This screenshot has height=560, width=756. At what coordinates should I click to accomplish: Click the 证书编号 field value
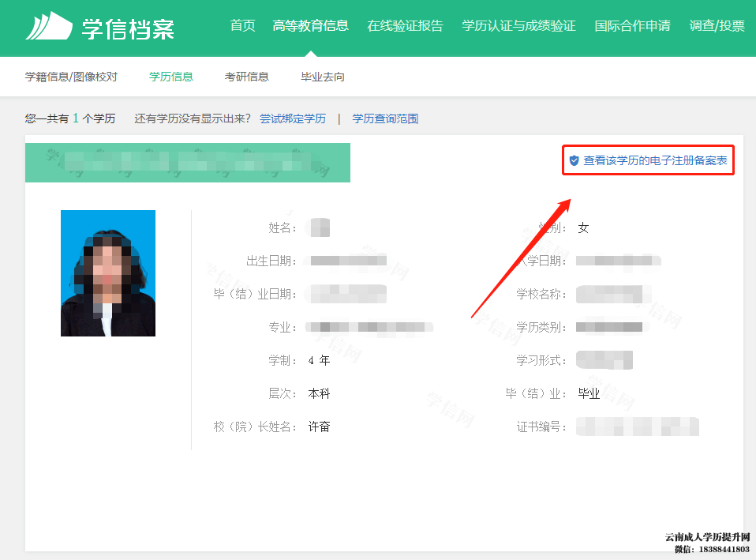(x=637, y=427)
